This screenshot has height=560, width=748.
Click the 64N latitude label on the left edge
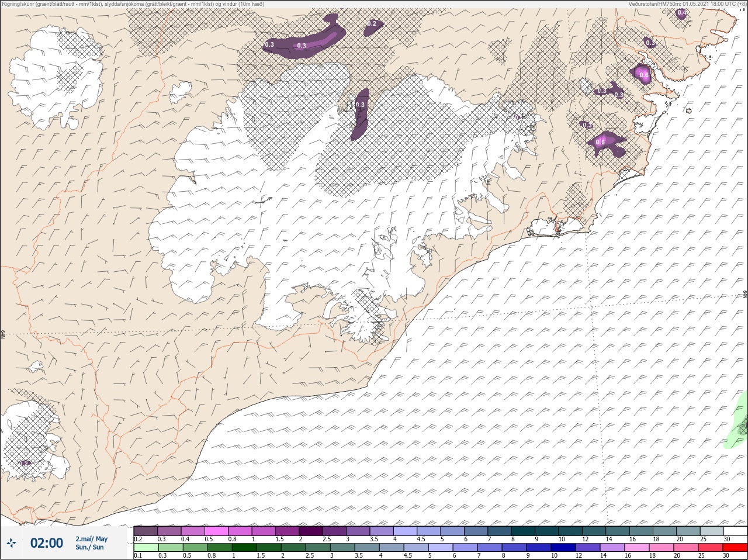pyautogui.click(x=3, y=336)
